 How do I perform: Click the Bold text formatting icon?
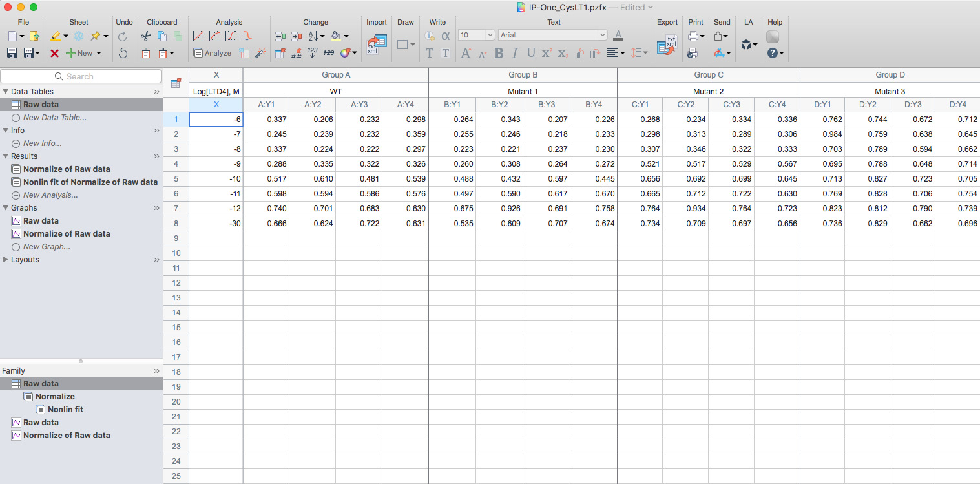click(x=499, y=53)
